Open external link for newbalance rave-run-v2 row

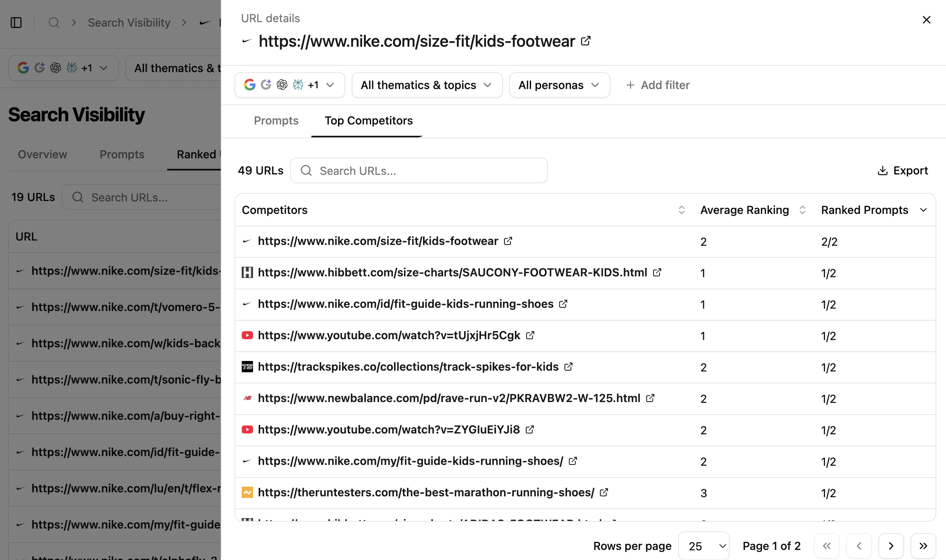click(x=650, y=398)
